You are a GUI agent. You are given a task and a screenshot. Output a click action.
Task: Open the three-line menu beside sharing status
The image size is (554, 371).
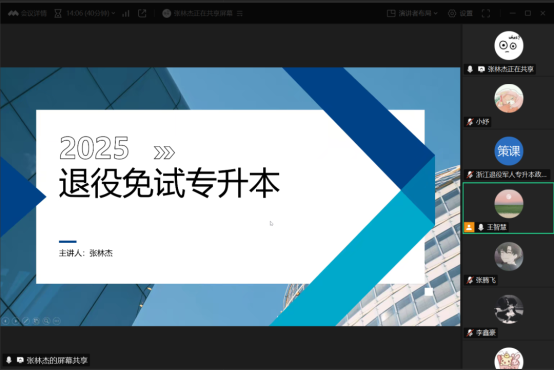point(240,13)
